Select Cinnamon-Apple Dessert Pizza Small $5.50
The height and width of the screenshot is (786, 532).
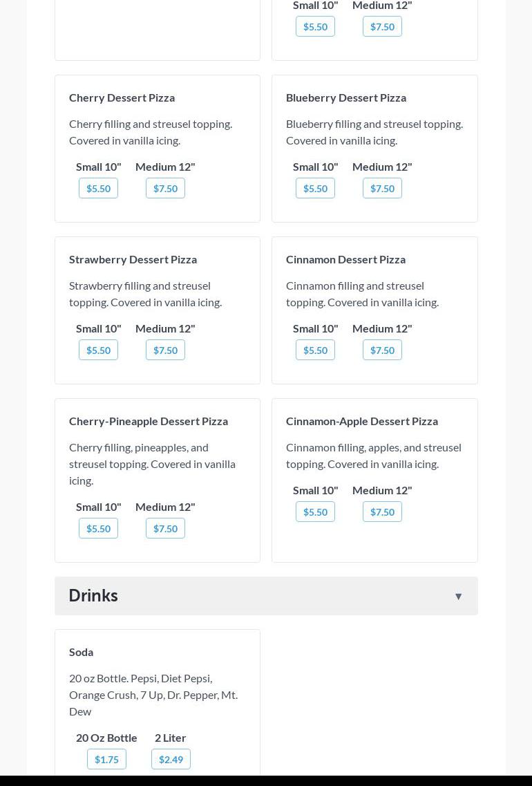pos(315,512)
